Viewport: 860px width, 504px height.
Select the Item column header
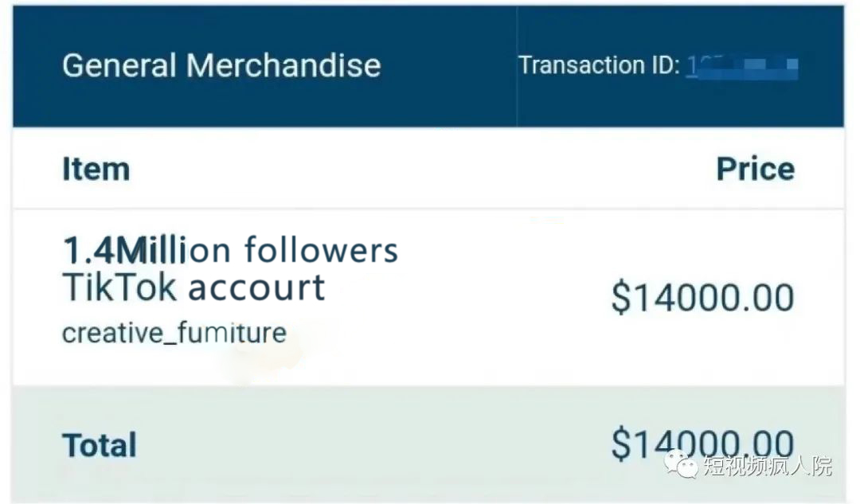(96, 169)
